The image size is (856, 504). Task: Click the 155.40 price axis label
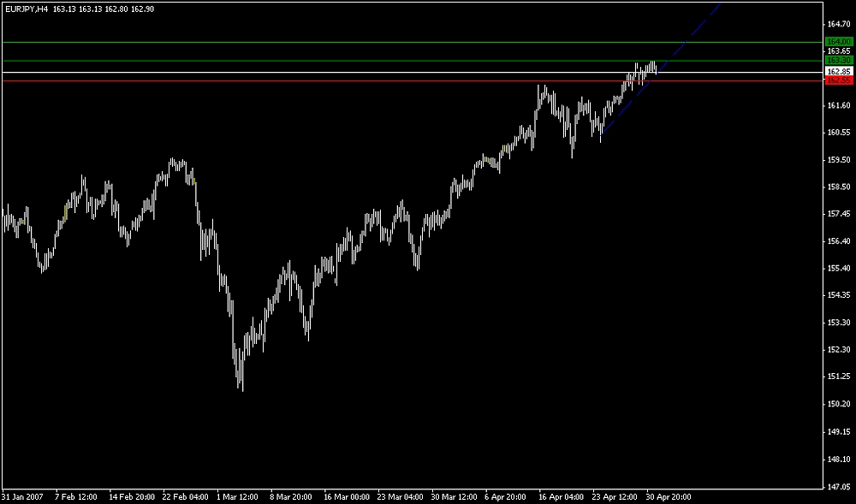pos(839,269)
